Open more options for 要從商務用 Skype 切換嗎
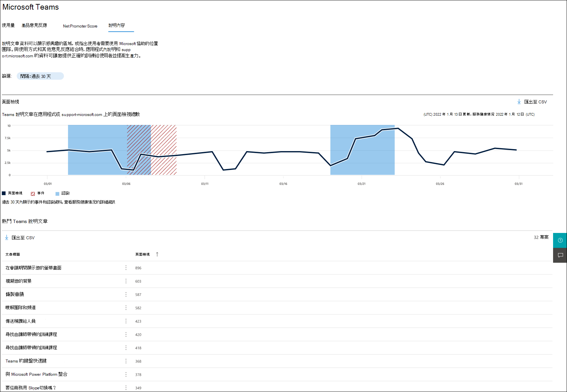This screenshot has height=392, width=567. coord(126,388)
